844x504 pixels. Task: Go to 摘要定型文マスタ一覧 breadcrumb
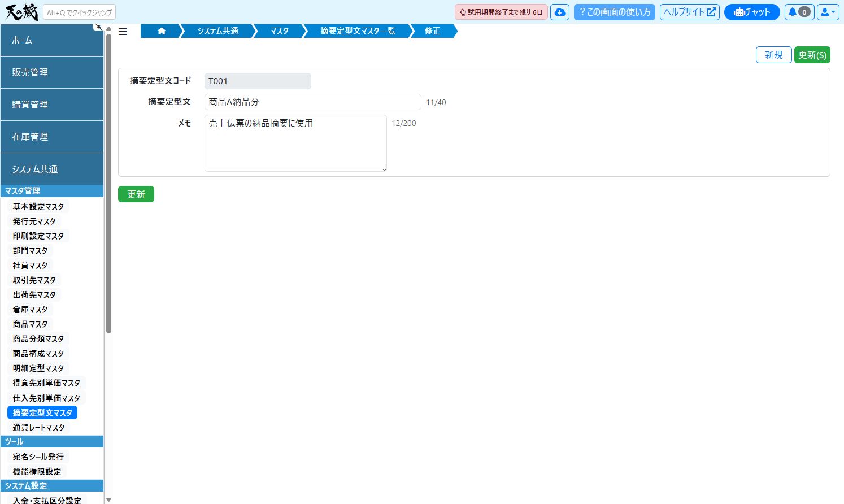coord(358,31)
